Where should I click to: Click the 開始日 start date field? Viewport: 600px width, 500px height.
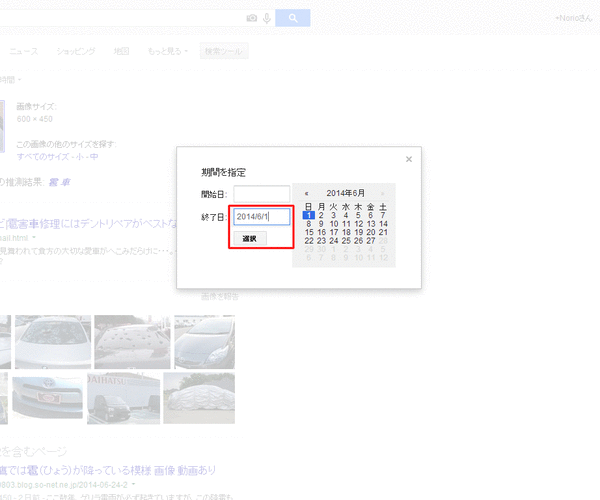[x=262, y=194]
